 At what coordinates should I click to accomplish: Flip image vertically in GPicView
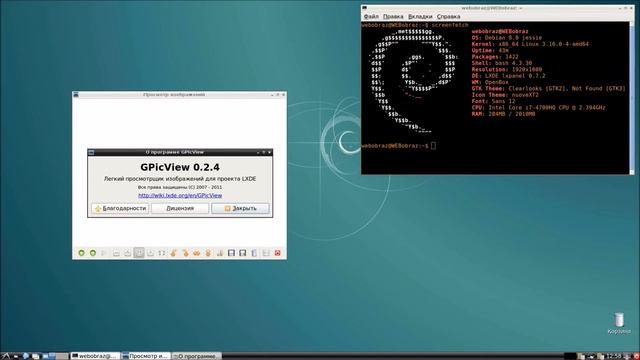[x=208, y=253]
